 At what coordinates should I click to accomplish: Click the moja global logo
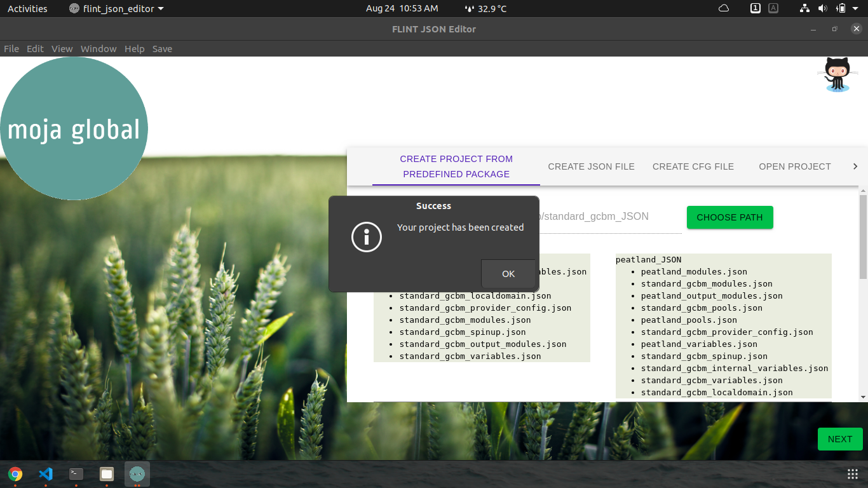(74, 128)
